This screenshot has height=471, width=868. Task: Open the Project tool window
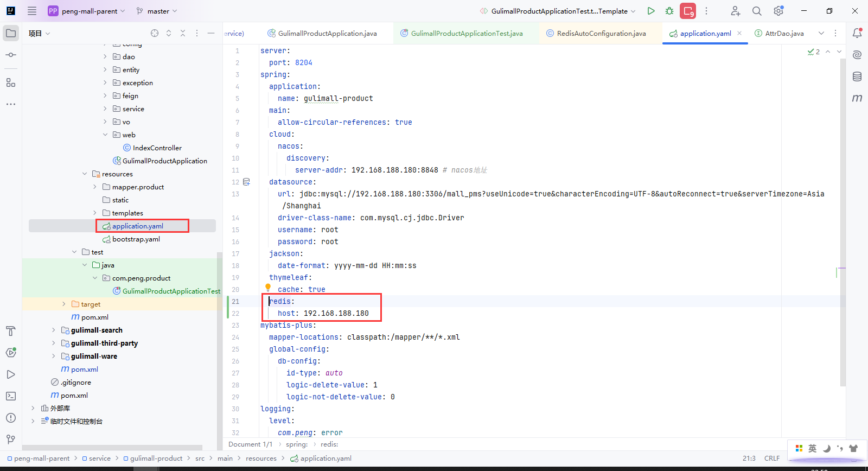[11, 33]
